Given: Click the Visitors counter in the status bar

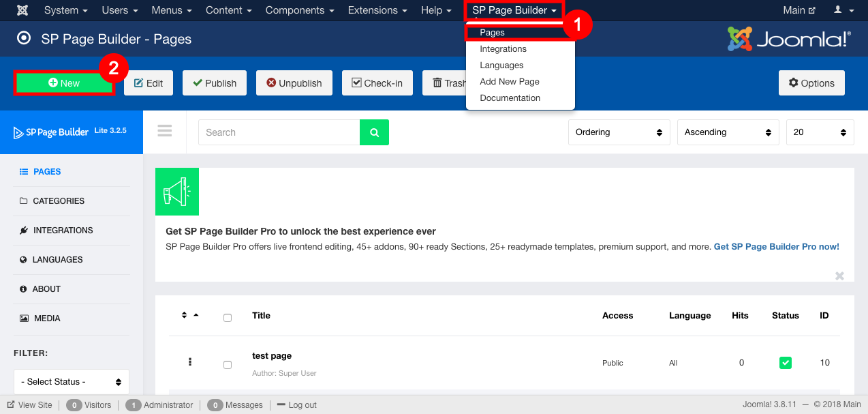Looking at the screenshot, I should click(x=89, y=405).
